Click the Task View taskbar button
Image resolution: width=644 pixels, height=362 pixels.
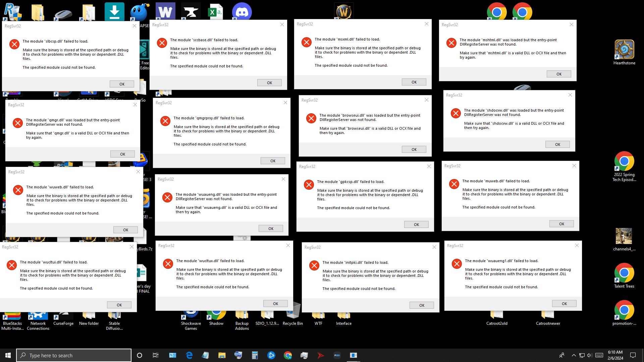[155, 355]
